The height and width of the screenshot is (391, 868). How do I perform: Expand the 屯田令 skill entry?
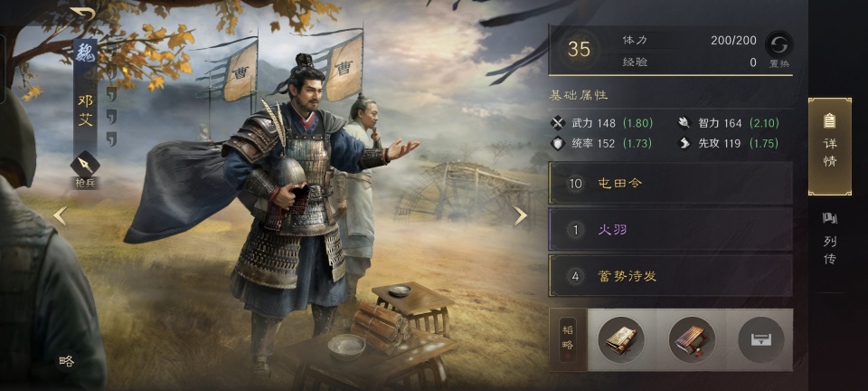pos(670,184)
